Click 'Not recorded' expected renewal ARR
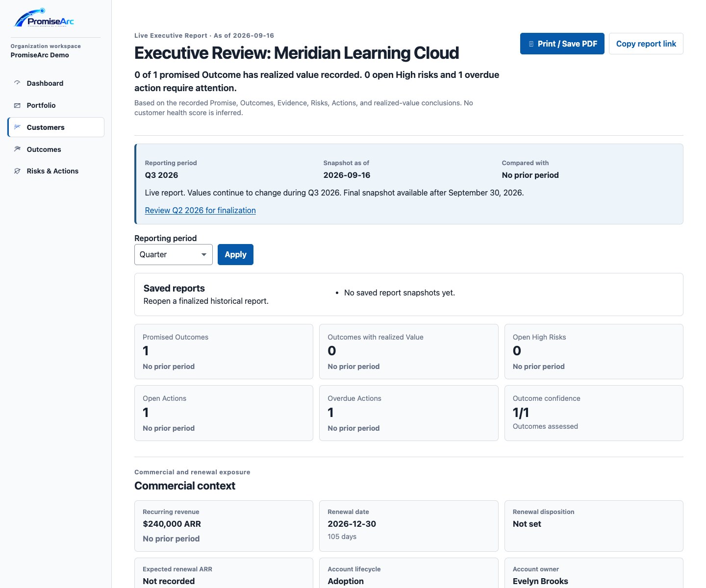 coord(169,581)
